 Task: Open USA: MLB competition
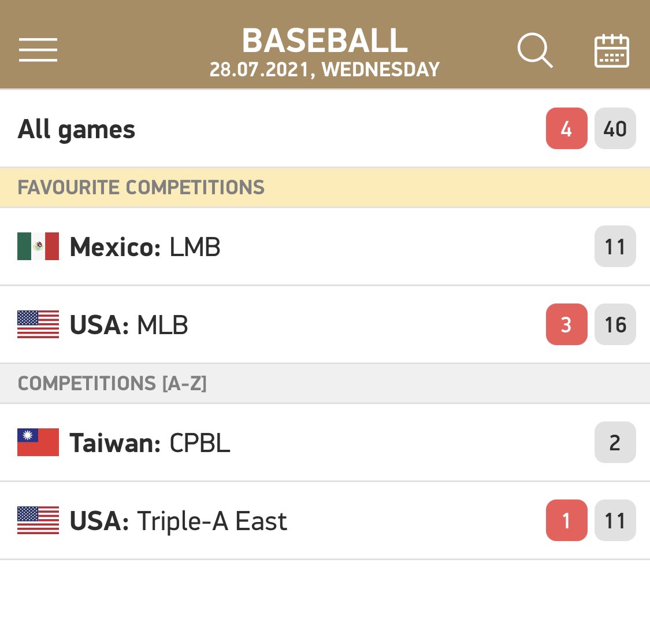pos(129,325)
